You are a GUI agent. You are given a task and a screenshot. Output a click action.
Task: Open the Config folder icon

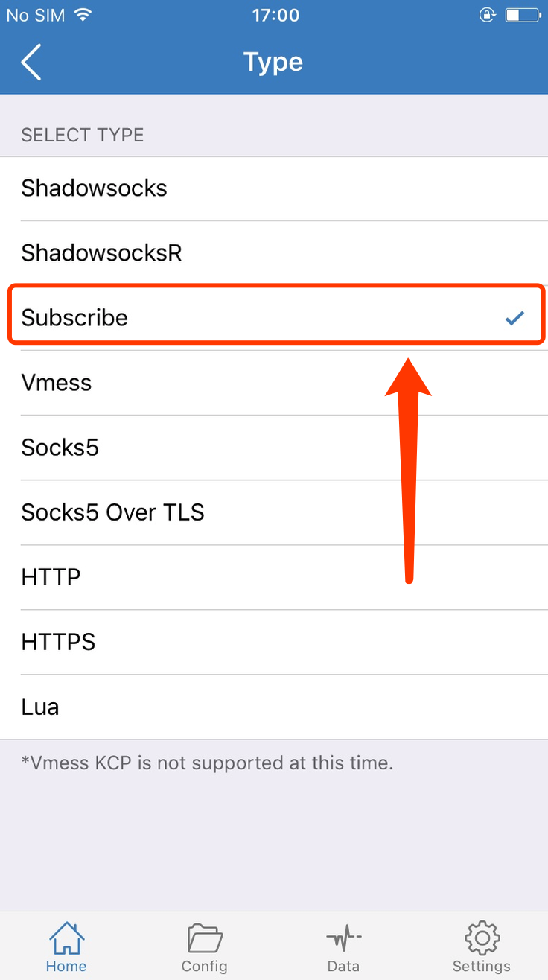[205, 938]
